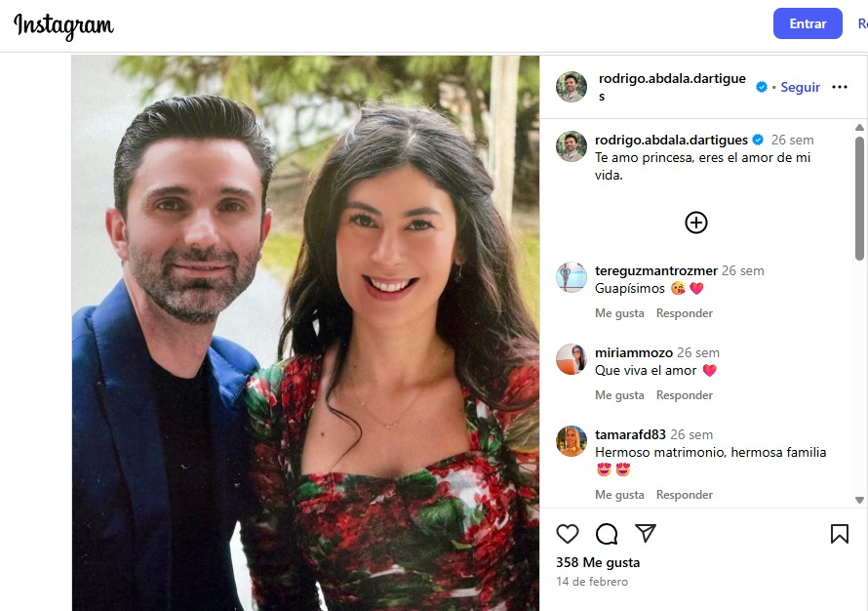Click the Instagram logo
The width and height of the screenshot is (868, 611).
pyautogui.click(x=63, y=26)
